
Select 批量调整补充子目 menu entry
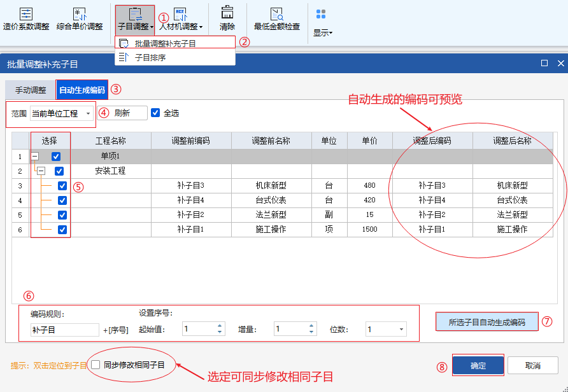[175, 43]
